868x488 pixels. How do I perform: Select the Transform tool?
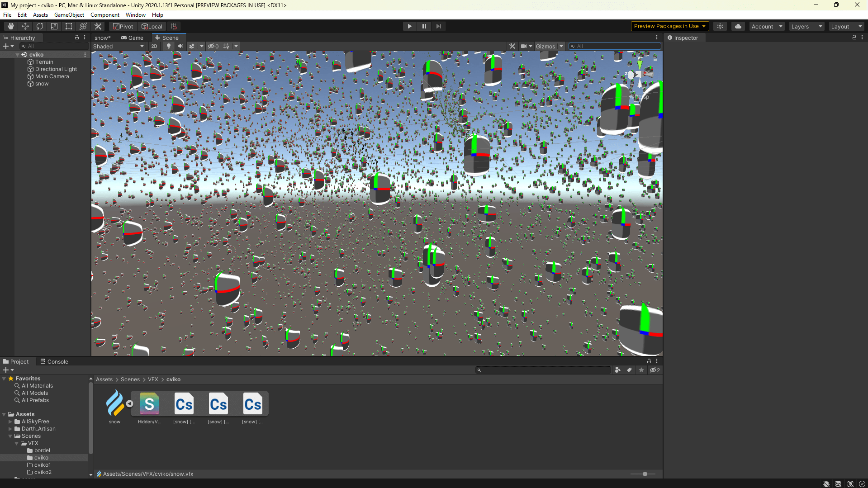tap(83, 26)
